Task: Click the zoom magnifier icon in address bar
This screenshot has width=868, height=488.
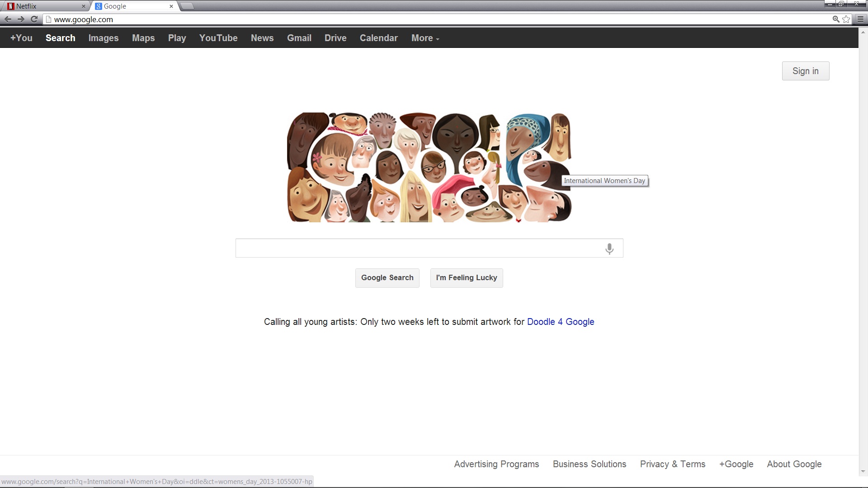Action: pos(835,19)
